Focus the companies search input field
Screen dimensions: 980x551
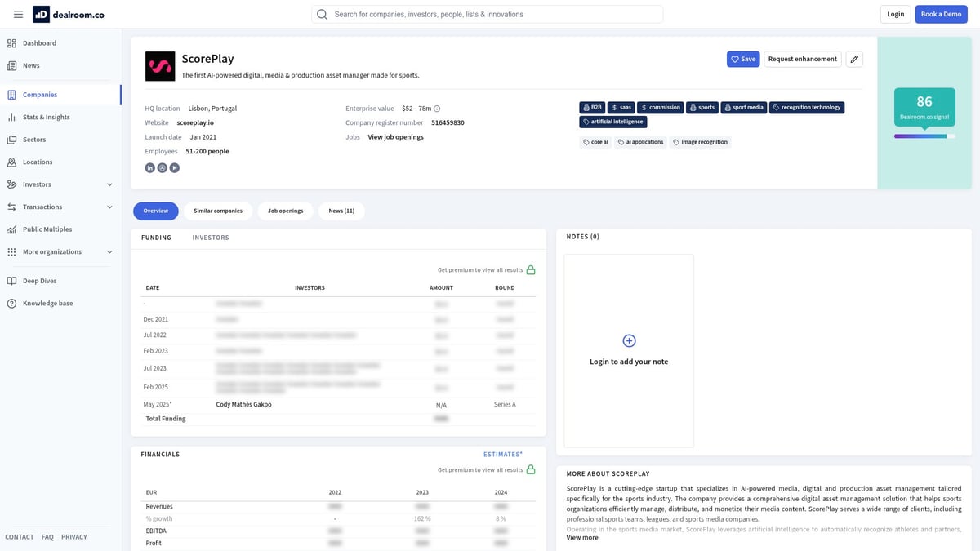488,14
